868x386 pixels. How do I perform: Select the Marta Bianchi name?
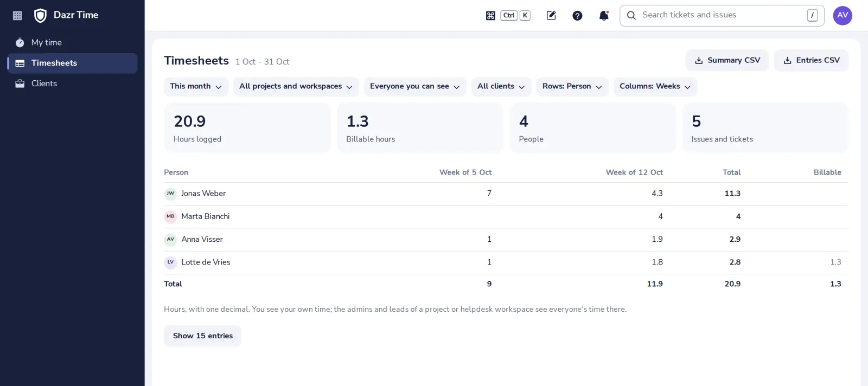point(206,216)
